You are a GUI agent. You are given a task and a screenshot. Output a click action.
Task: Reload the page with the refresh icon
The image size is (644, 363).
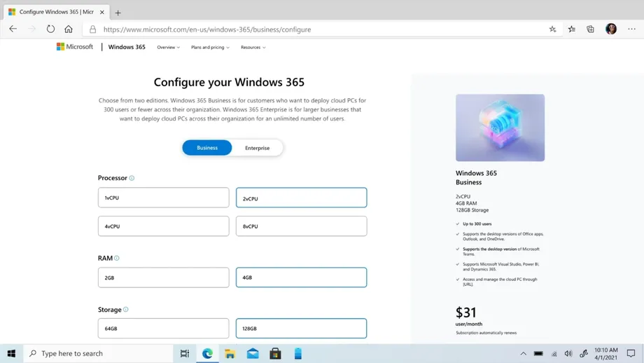tap(50, 29)
